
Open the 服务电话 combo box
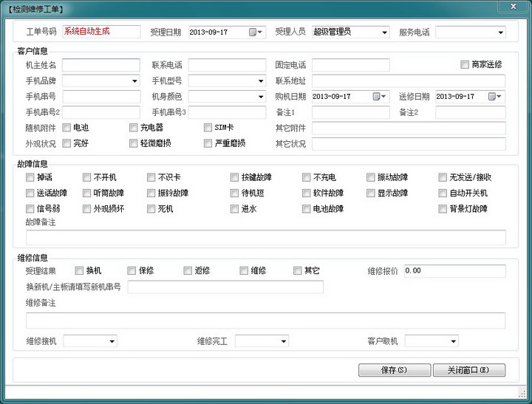pyautogui.click(x=500, y=32)
